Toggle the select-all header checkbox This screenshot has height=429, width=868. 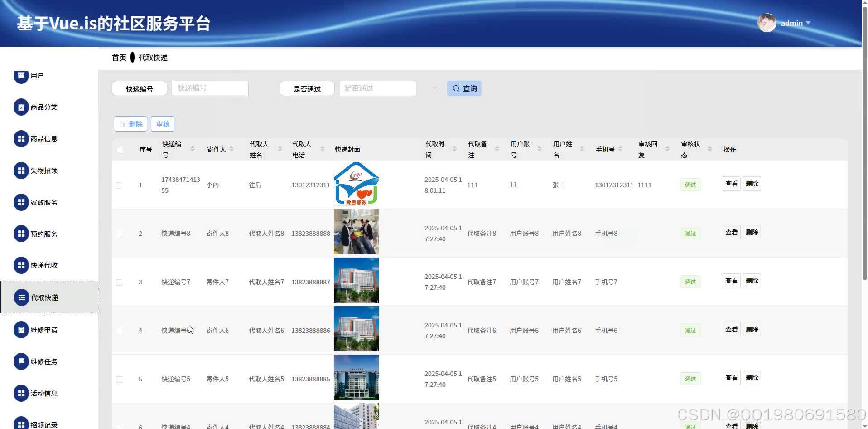120,150
